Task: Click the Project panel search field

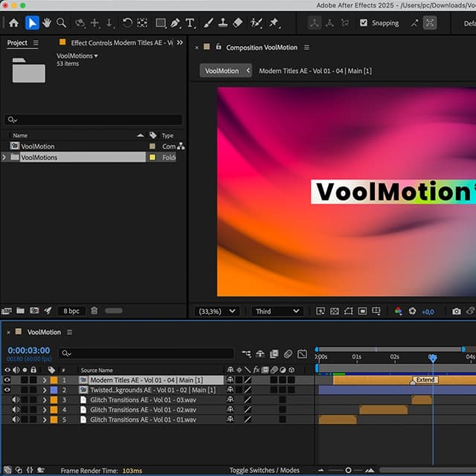Action: pyautogui.click(x=94, y=120)
